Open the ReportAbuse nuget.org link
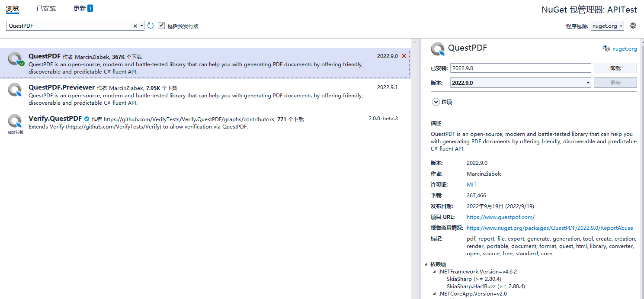 coord(550,228)
